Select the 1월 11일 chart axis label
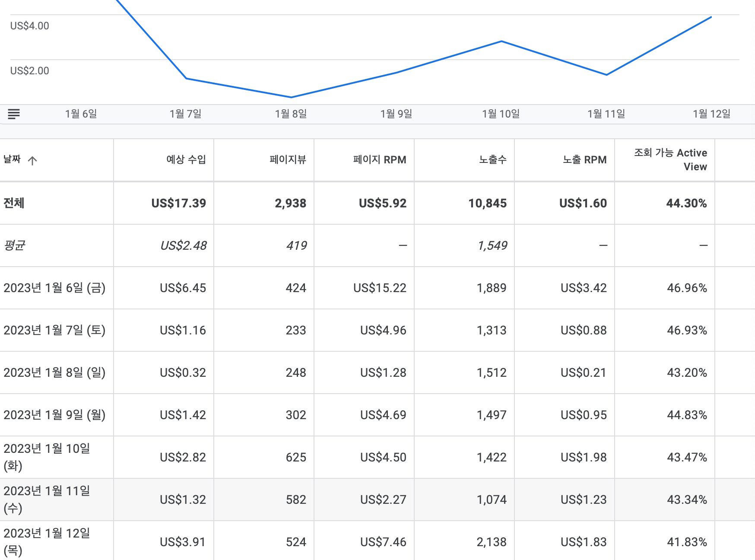This screenshot has width=755, height=560. tap(606, 114)
